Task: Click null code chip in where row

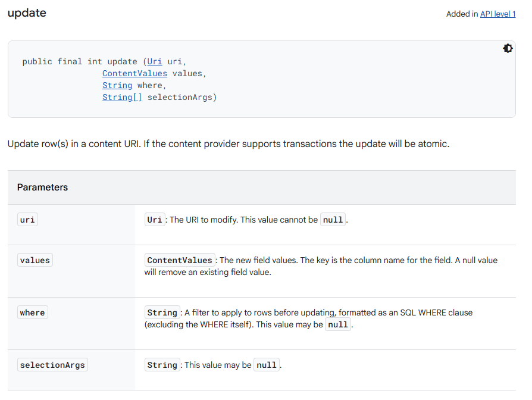Action: pyautogui.click(x=337, y=325)
